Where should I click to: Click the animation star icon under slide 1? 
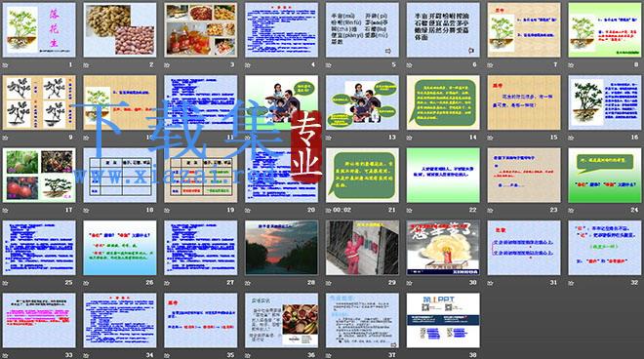(5, 65)
